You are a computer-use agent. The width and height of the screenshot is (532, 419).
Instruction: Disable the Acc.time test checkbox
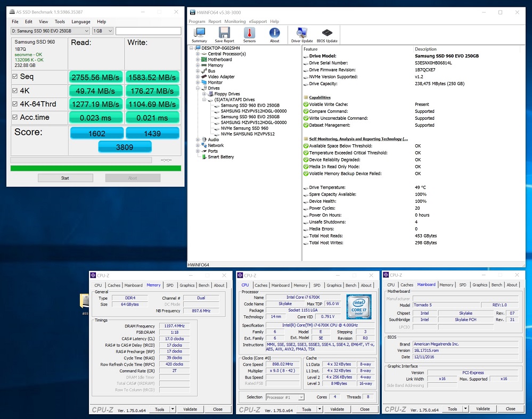pos(15,117)
